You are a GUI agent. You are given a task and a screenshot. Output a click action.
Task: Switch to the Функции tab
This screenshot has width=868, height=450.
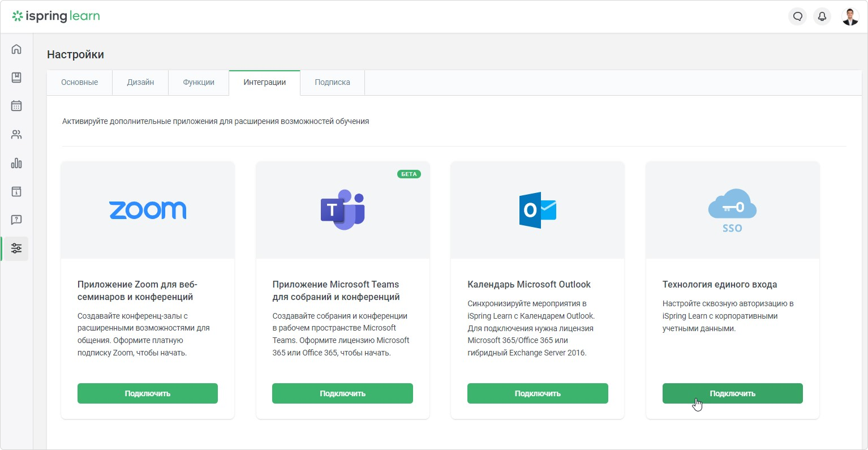click(x=199, y=82)
